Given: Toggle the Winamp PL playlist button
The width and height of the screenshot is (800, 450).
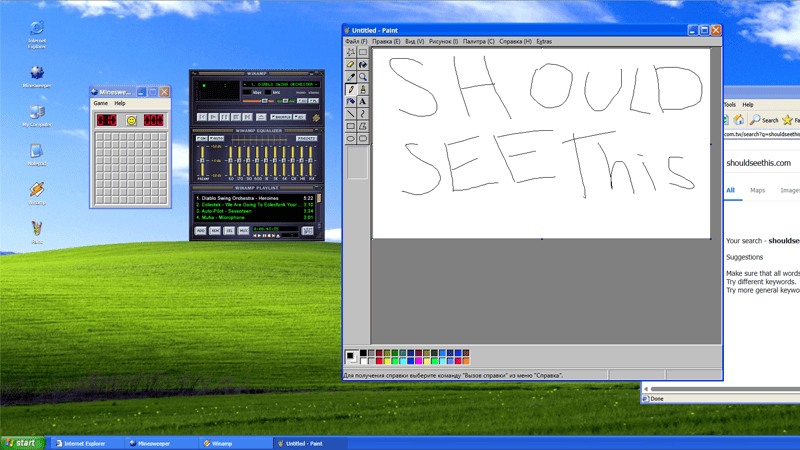Looking at the screenshot, I should click(x=314, y=101).
